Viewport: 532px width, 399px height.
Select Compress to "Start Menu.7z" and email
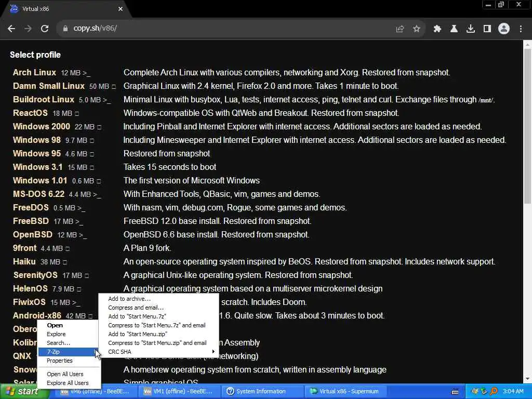158,325
